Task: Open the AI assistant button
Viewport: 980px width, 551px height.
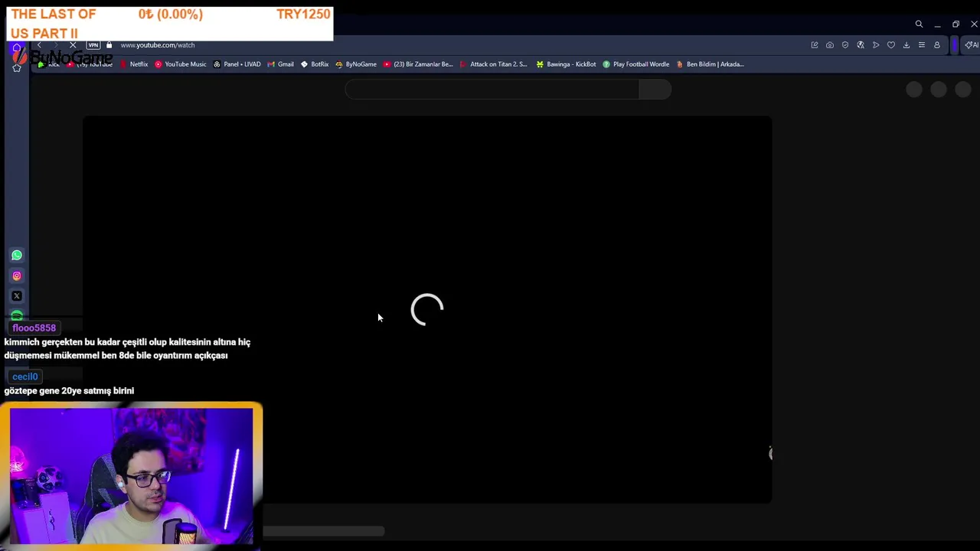Action: [x=971, y=45]
